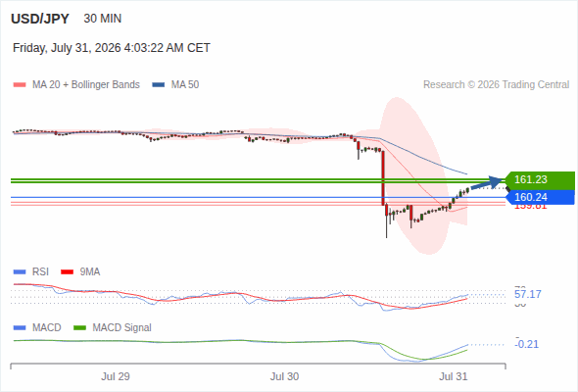This screenshot has width=578, height=392.
Task: Click the large red candlestick on Jul 30
Action: coord(383,177)
